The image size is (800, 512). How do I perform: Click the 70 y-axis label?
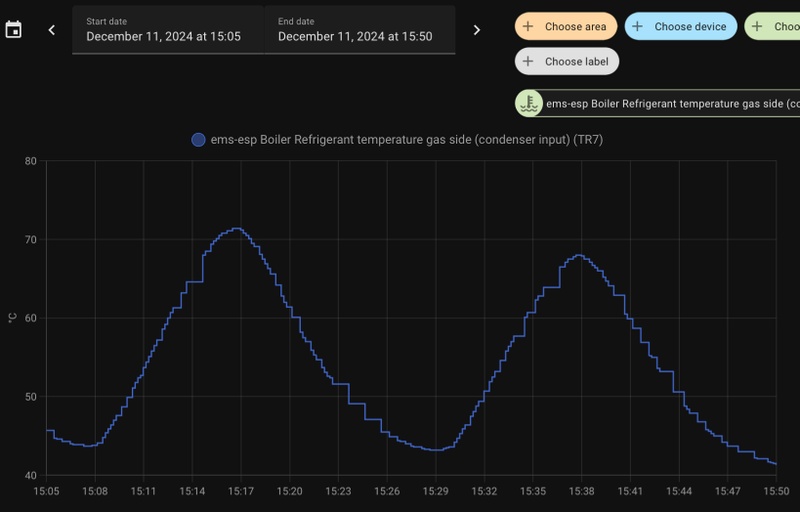tap(31, 240)
